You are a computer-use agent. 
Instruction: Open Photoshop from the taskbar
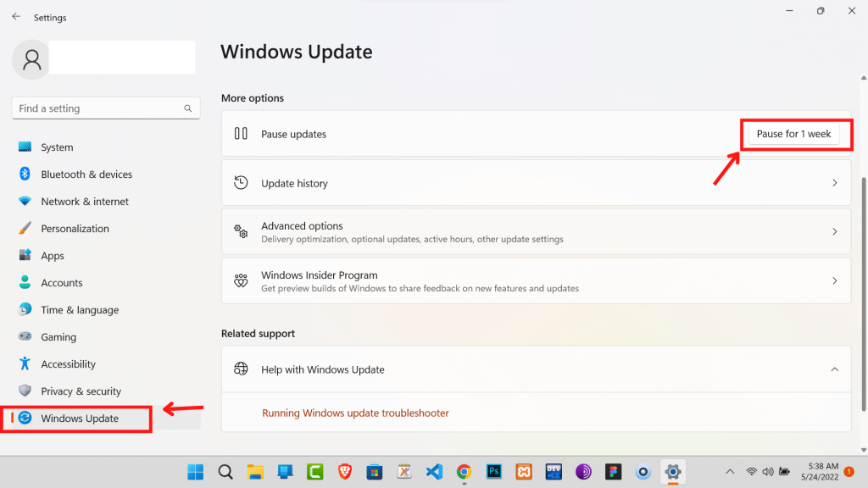[494, 472]
